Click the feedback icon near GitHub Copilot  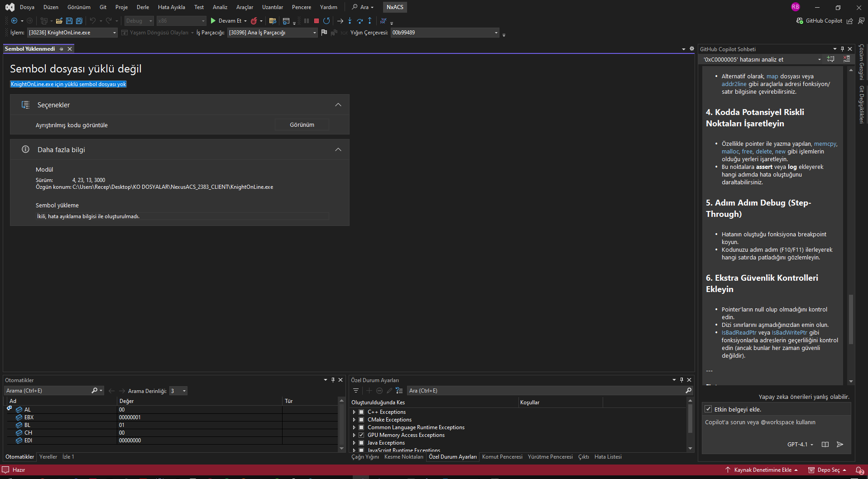(861, 21)
